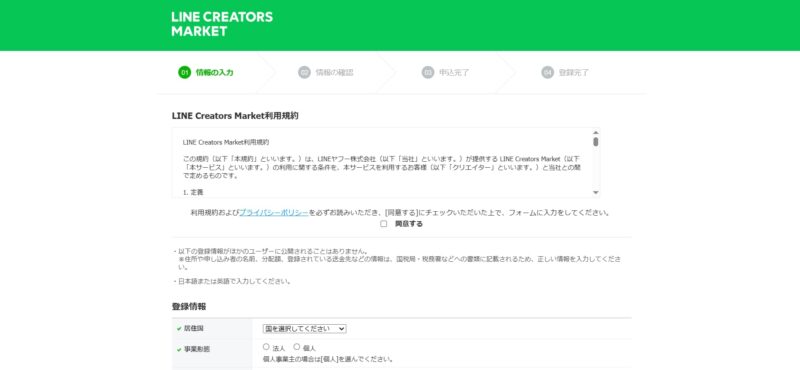The image size is (800, 370).
Task: Click the LINE Creators Market利用規約 heading
Action: tap(235, 116)
